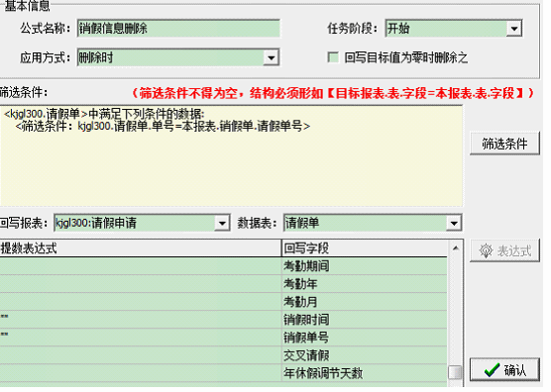Click the table scrollbar up arrow
The image size is (551, 392).
456,248
